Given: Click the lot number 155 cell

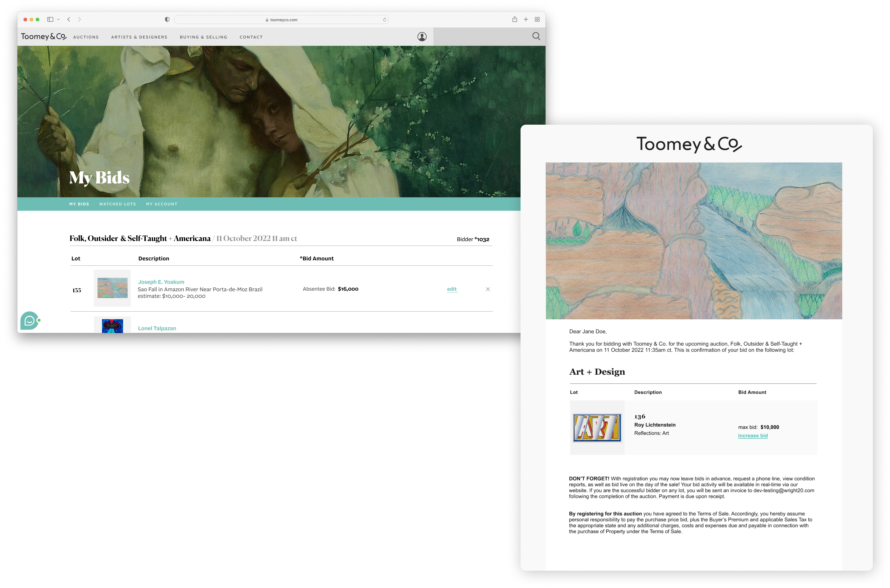Looking at the screenshot, I should tap(76, 290).
